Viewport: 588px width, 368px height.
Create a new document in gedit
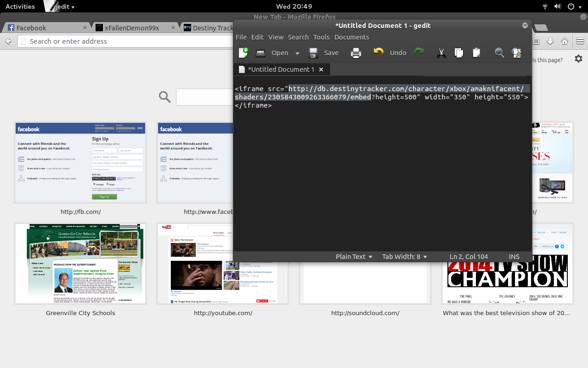(243, 53)
